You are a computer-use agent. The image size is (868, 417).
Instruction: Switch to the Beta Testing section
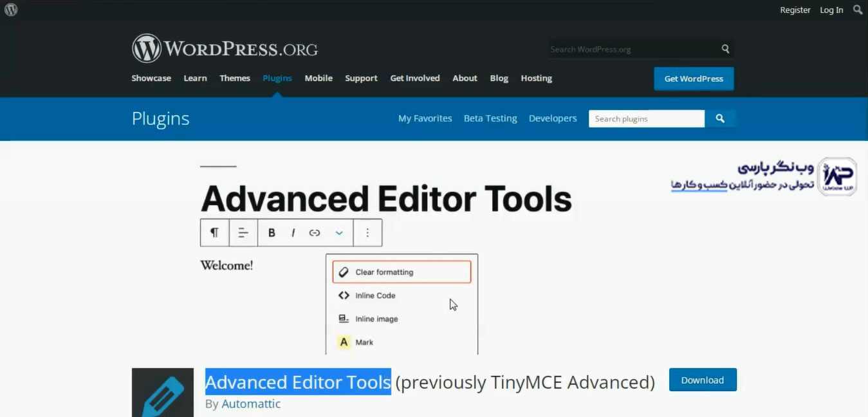pos(490,118)
